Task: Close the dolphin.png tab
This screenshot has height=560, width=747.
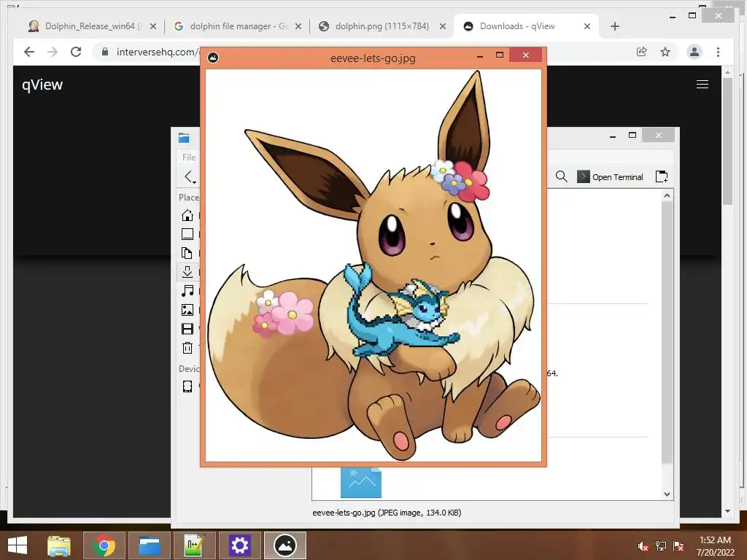Action: coord(443,27)
